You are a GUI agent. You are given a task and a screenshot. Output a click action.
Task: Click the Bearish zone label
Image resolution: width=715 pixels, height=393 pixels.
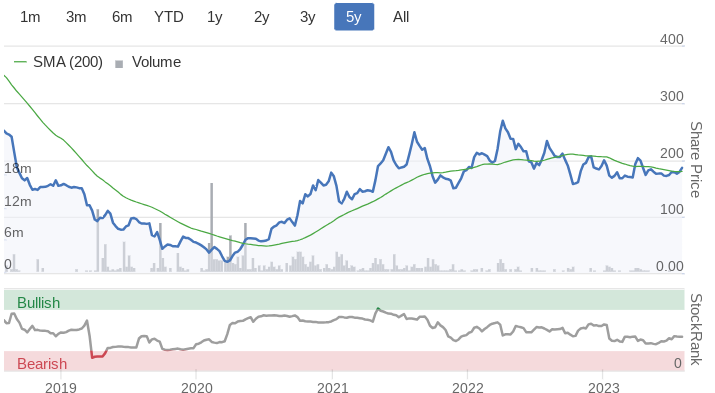click(42, 364)
